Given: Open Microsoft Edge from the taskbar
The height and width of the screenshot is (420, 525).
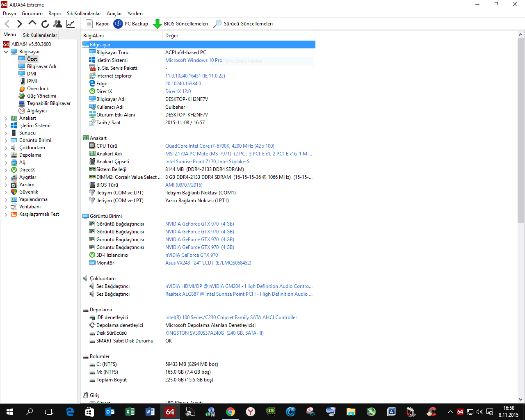Looking at the screenshot, I should coord(70,412).
